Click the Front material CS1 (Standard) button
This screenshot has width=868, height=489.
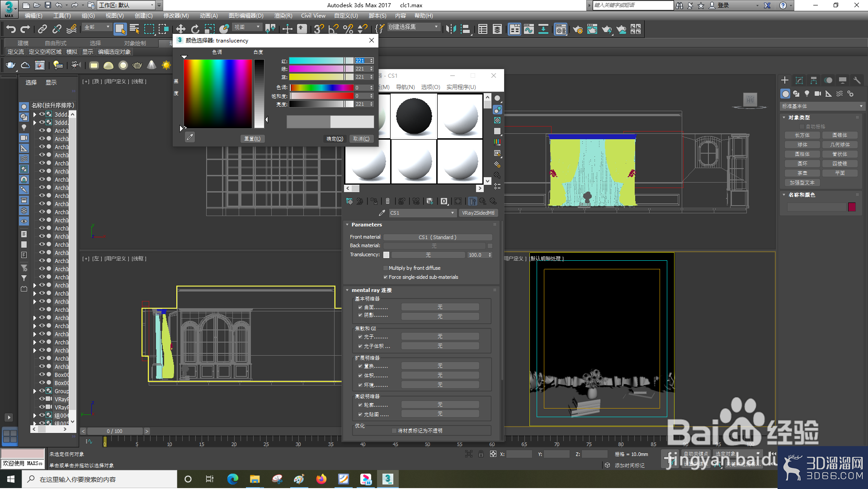(438, 237)
